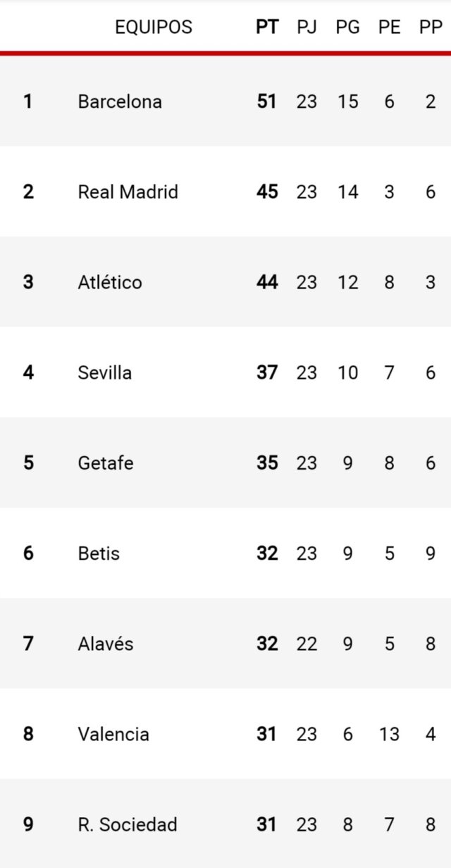Select the Atlético team row
This screenshot has width=451, height=868.
[110, 282]
